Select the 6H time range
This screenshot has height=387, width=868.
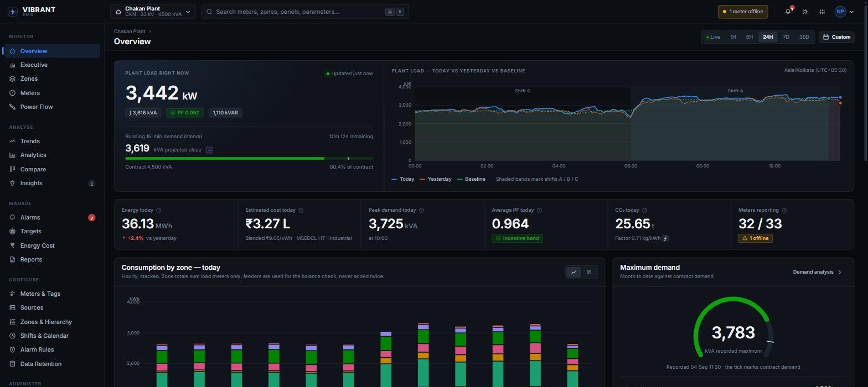click(x=749, y=37)
